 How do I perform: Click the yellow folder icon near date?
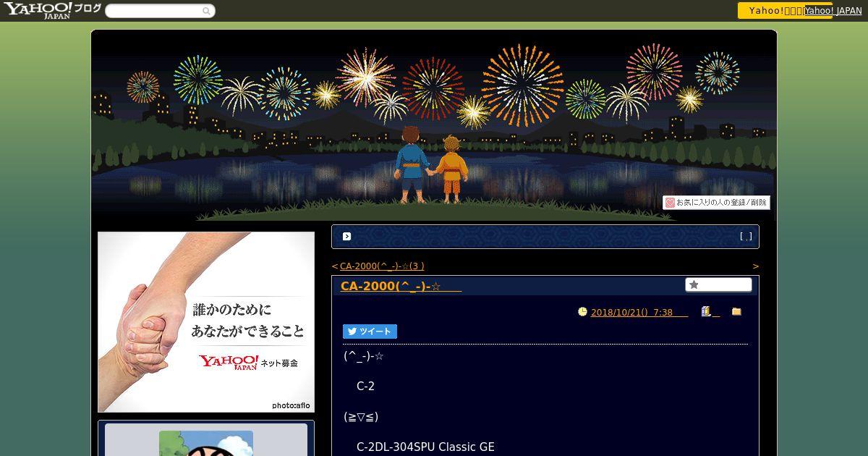point(736,311)
